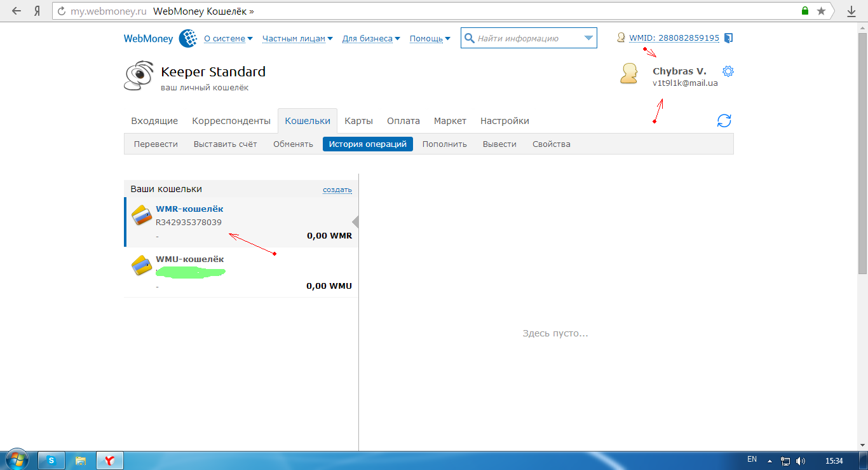Click 'Обменять' in the submenu
Viewport: 868px width, 470px height.
coord(293,144)
